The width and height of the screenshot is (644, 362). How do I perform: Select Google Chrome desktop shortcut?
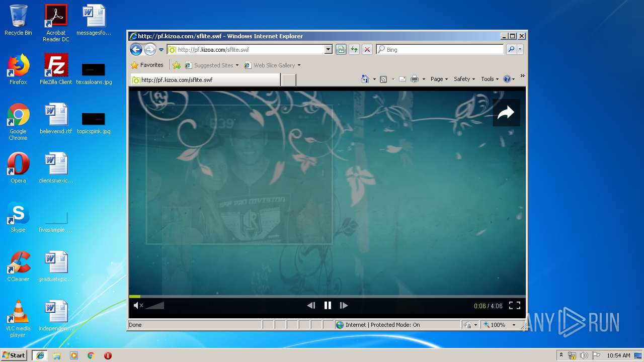click(x=18, y=122)
